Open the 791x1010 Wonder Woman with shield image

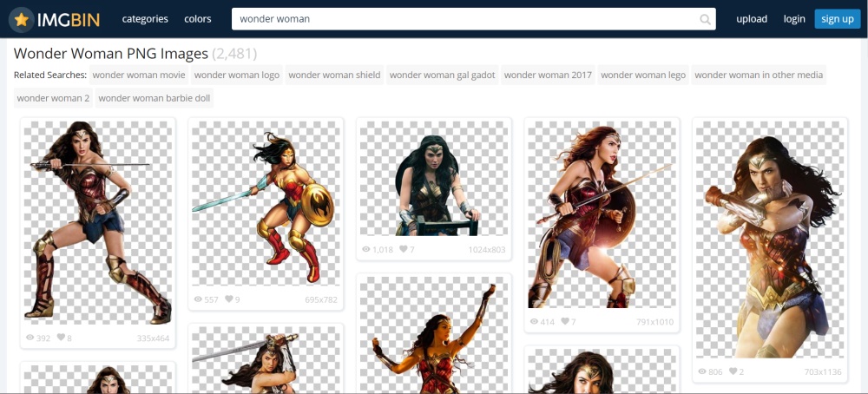(x=602, y=214)
